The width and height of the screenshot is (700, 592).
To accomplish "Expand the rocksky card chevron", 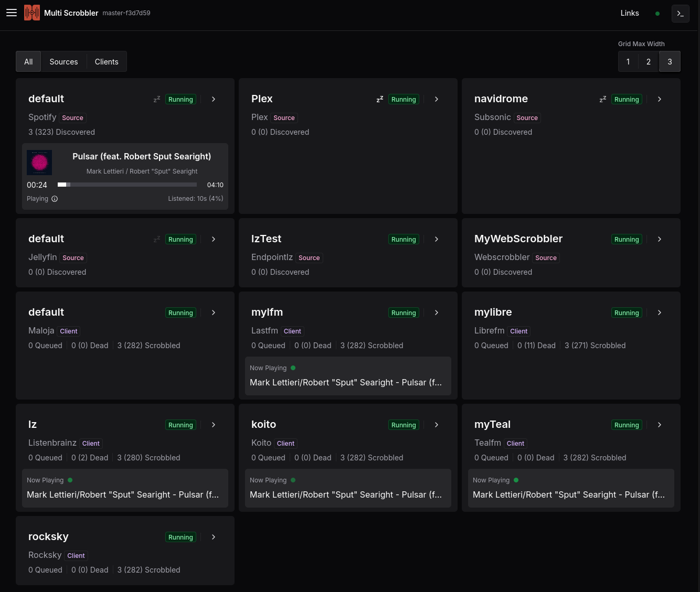I will coord(214,537).
